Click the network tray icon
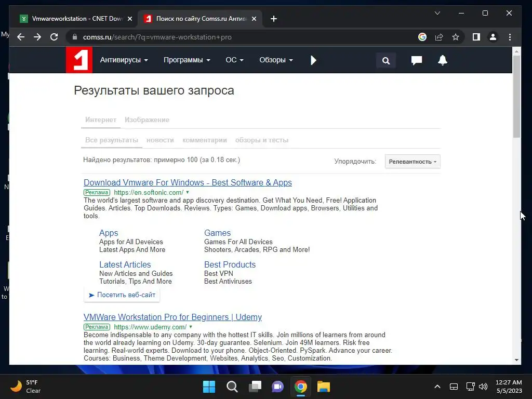The width and height of the screenshot is (532, 399). pos(470,387)
